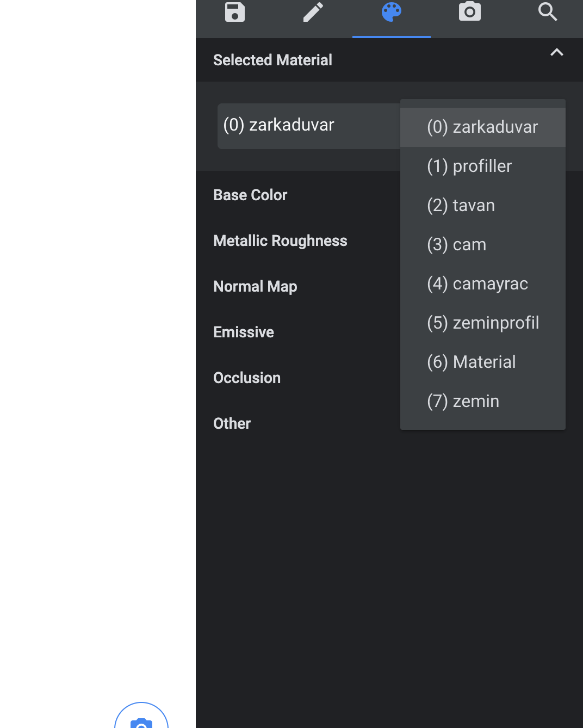Click the search/inspect icon
Viewport: 583px width, 728px height.
[547, 12]
